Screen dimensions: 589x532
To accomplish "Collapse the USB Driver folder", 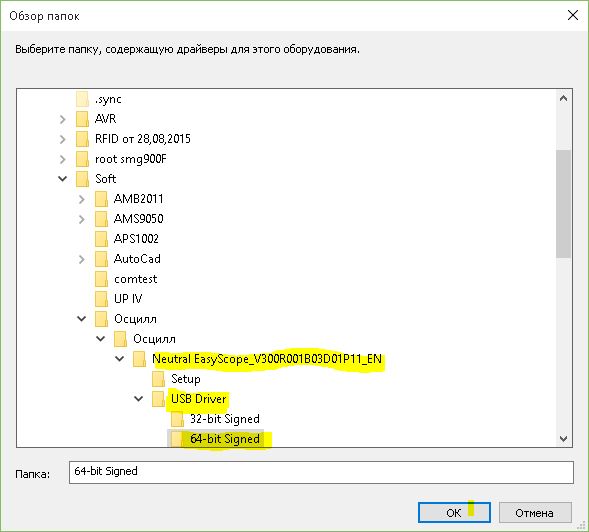I will [x=139, y=398].
